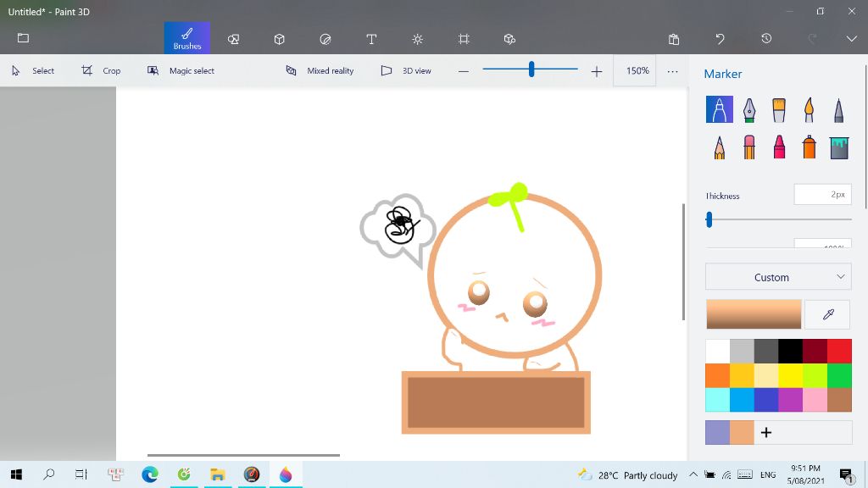Image resolution: width=868 pixels, height=488 pixels.
Task: Open the Text tool tab
Action: [371, 39]
